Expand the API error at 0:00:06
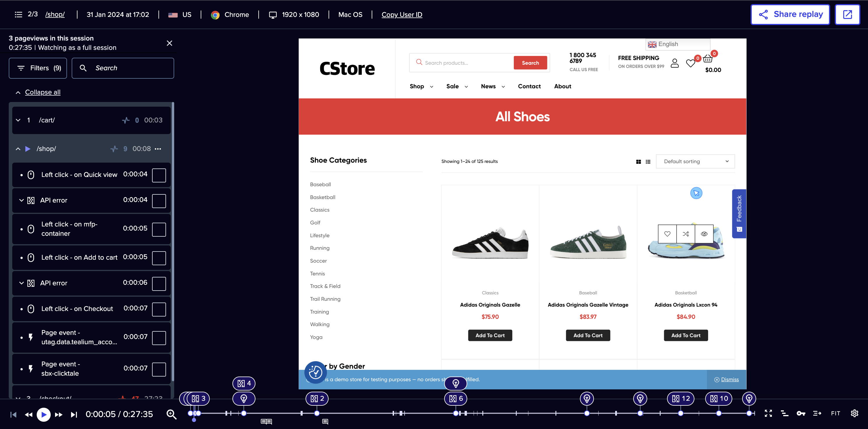Screen dimensions: 868x429 22,283
